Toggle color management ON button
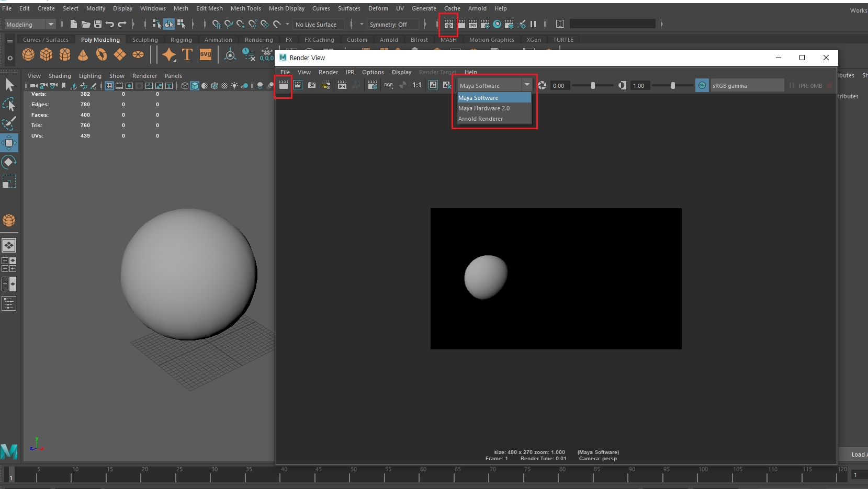This screenshot has width=868, height=489. pos(702,85)
